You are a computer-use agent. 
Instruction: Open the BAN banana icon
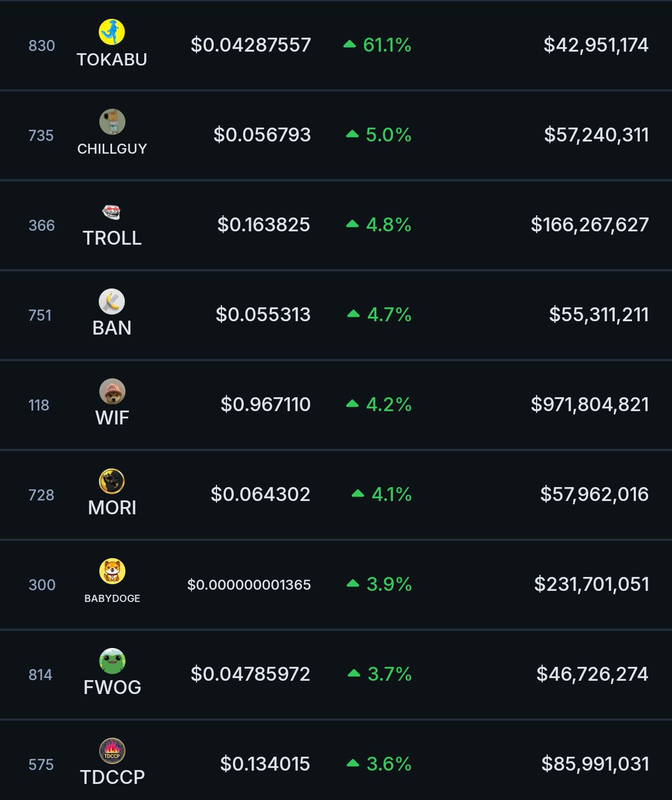tap(112, 302)
